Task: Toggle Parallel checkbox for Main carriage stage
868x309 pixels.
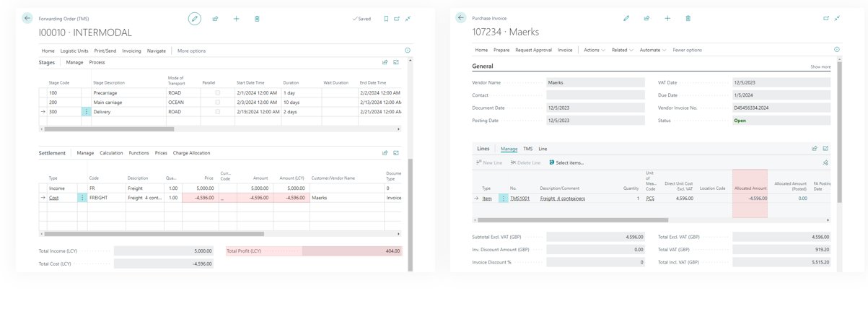Action: tap(217, 103)
